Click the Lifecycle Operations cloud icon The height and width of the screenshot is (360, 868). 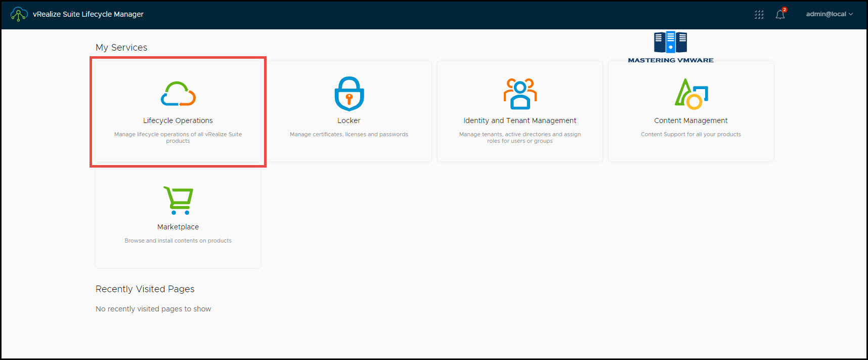[x=178, y=94]
